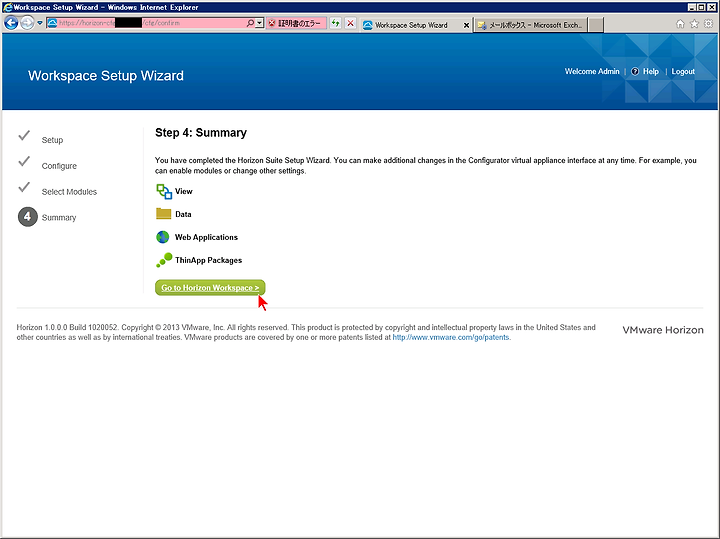Refresh the page using green arrows icon
Image resolution: width=720 pixels, height=539 pixels.
pyautogui.click(x=336, y=23)
